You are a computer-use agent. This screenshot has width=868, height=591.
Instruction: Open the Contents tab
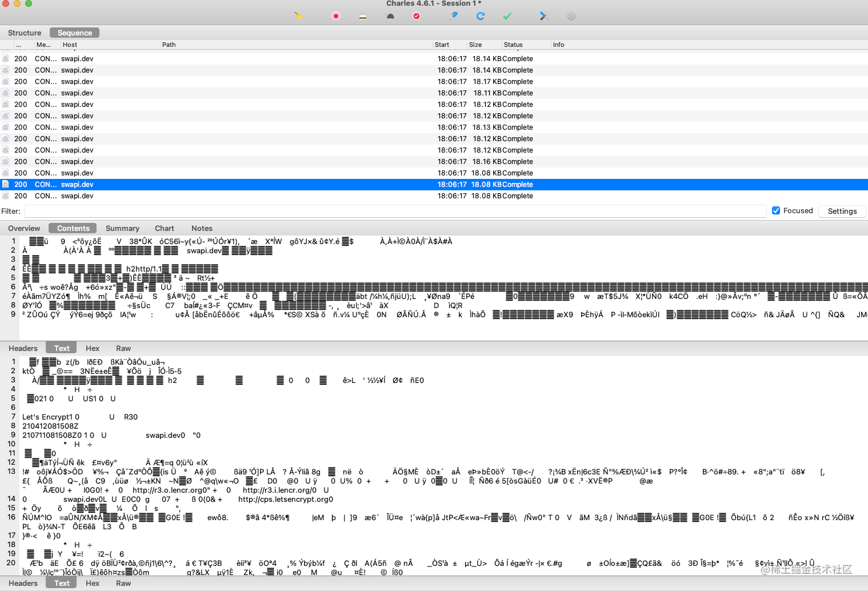pyautogui.click(x=73, y=228)
